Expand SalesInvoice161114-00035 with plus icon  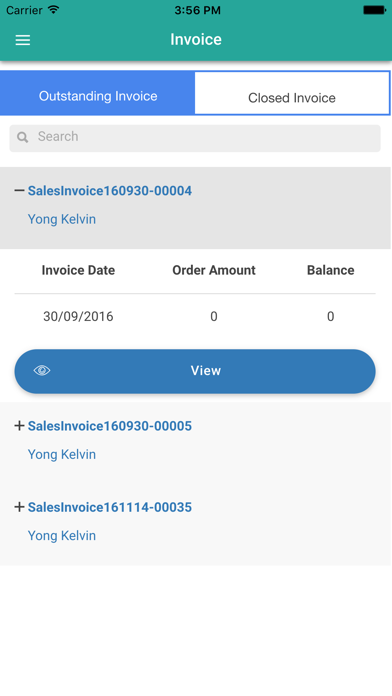(x=19, y=507)
